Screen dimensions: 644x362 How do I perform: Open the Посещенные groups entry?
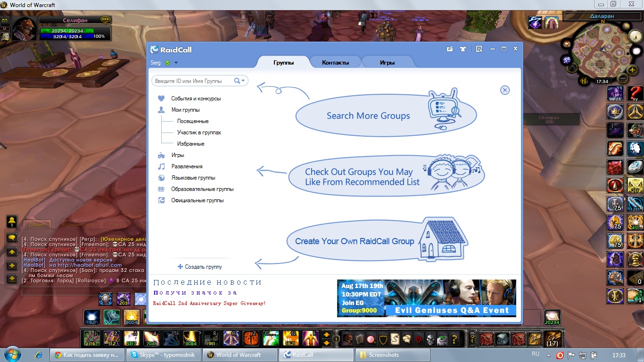(x=193, y=121)
